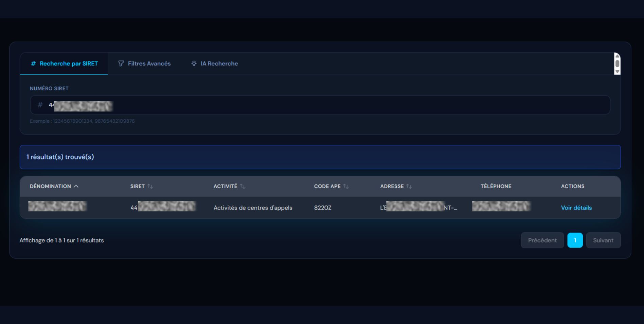Viewport: 644px width, 324px height.
Task: Switch to the Filtres Avancés tab
Action: pos(144,64)
